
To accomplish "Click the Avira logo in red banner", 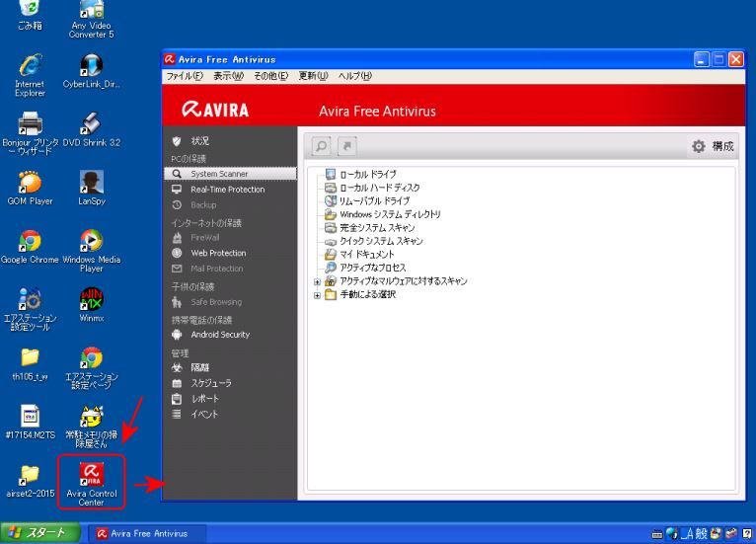I will pyautogui.click(x=215, y=110).
